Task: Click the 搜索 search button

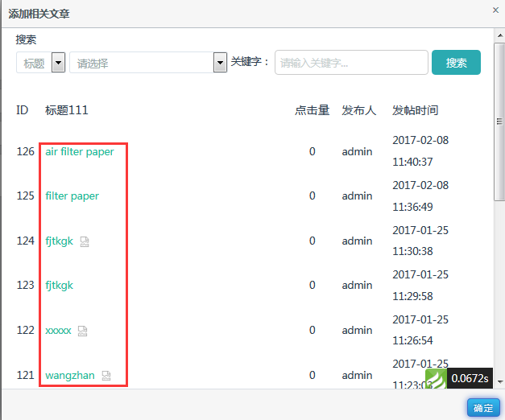Action: coord(456,63)
